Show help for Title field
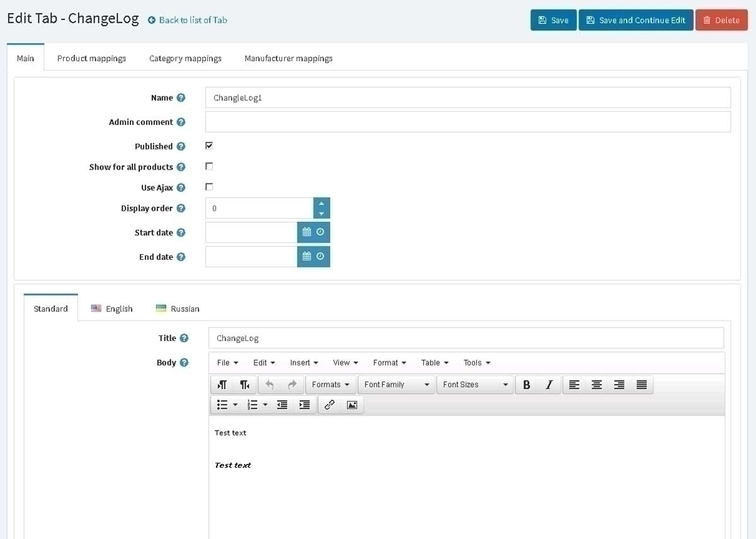The height and width of the screenshot is (539, 756). tap(184, 339)
